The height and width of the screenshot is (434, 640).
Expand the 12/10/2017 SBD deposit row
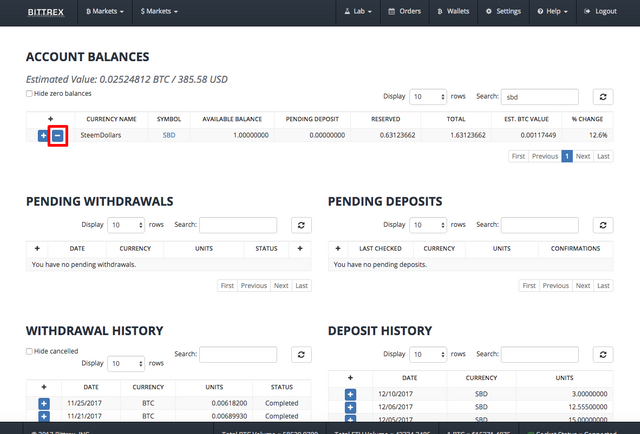[x=350, y=394]
